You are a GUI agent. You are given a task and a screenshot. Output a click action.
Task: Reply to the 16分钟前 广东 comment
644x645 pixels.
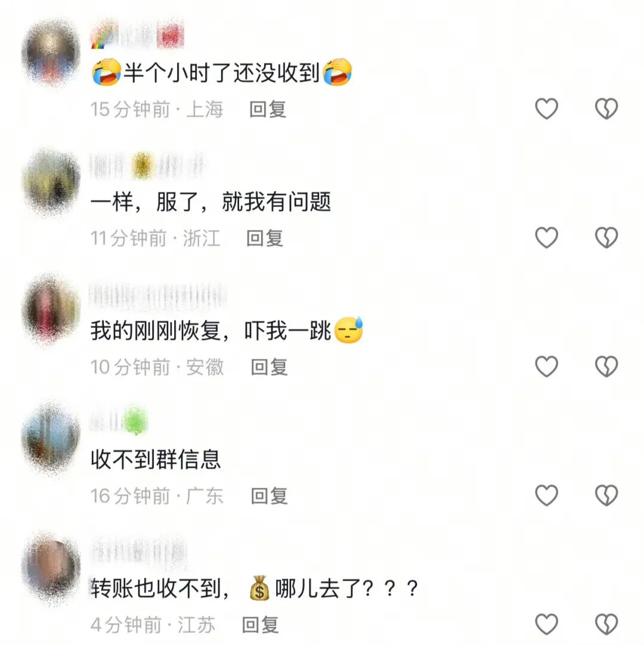[269, 496]
